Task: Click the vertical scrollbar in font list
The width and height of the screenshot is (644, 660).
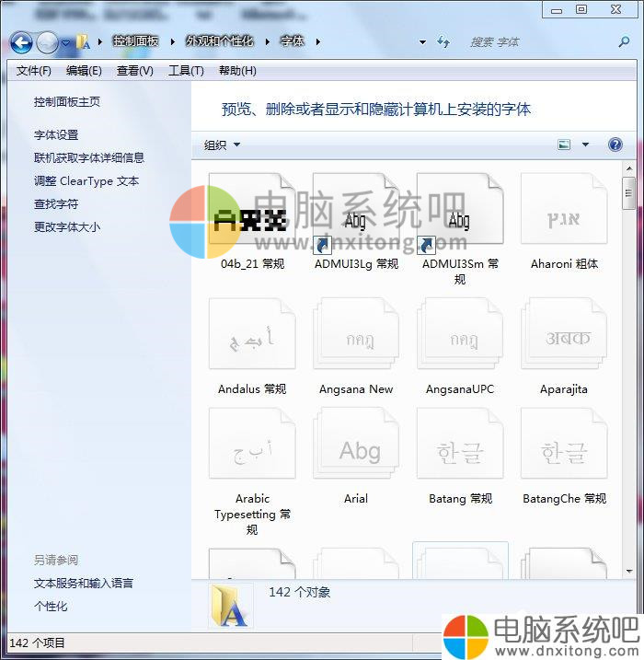Action: 628,368
